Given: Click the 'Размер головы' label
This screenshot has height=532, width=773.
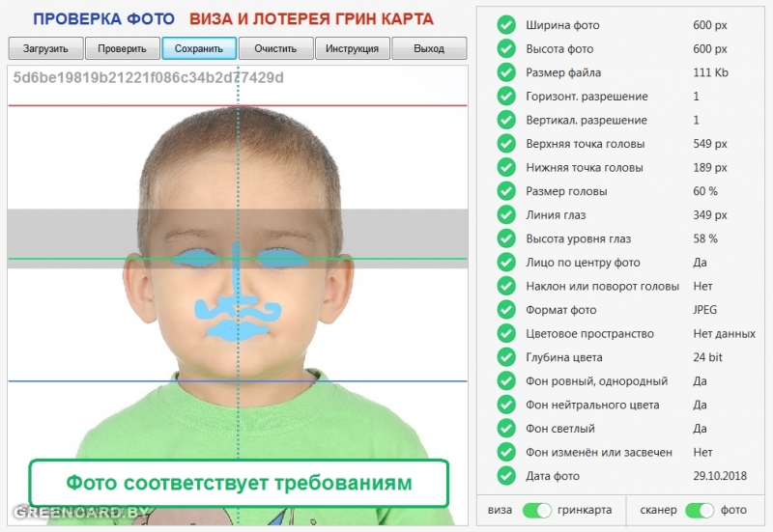Looking at the screenshot, I should [x=566, y=191].
